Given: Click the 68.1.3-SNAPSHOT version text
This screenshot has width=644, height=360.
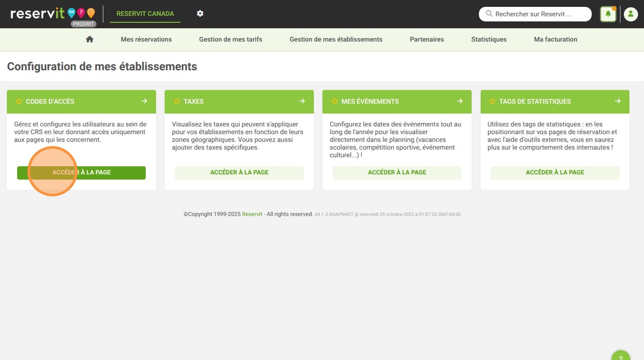Looking at the screenshot, I should [334, 215].
